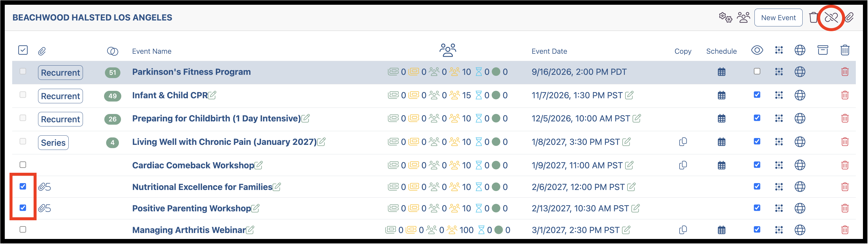Viewport: 868px width, 244px height.
Task: Click the header trash icon beside New Event
Action: pos(813,18)
